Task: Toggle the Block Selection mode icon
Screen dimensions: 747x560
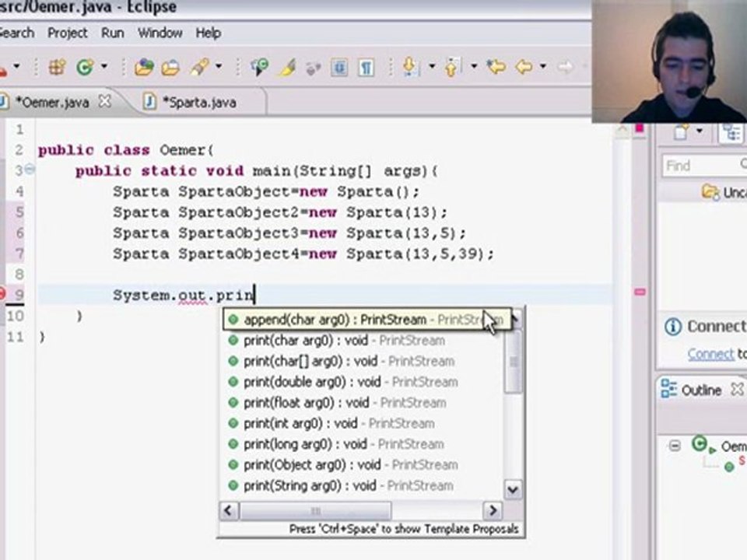Action: 338,67
